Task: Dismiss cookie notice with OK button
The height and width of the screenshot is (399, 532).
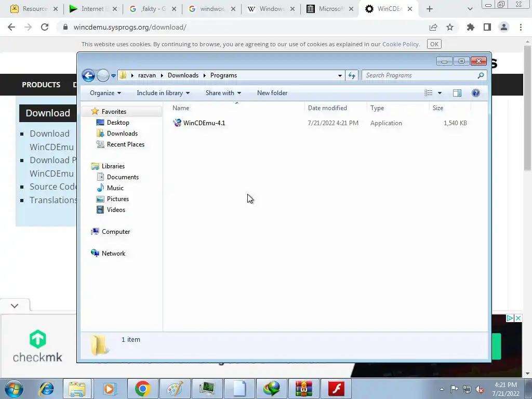Action: click(x=434, y=44)
